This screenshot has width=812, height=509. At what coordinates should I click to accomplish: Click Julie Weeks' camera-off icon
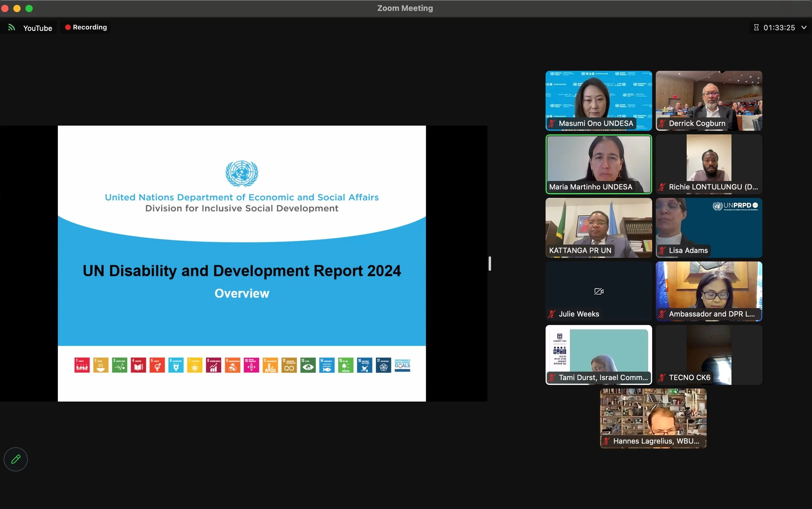[599, 292]
